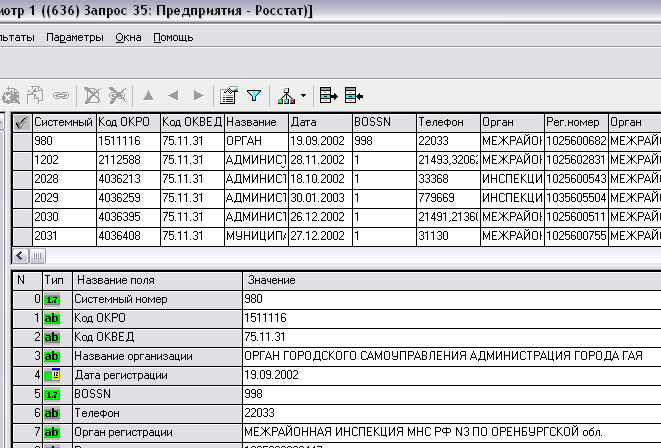Screen dimensions: 661x448
Task: Select phone cell 779669
Action: [x=449, y=198]
